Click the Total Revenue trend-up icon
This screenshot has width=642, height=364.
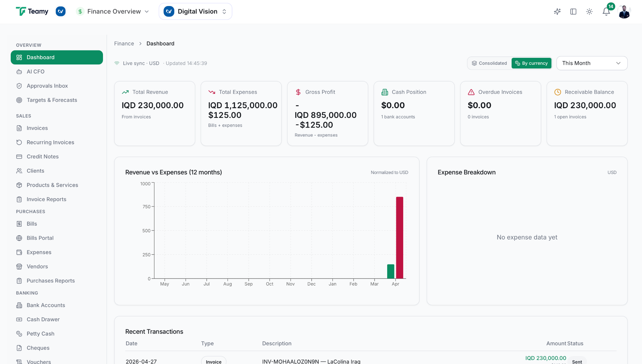pyautogui.click(x=125, y=92)
